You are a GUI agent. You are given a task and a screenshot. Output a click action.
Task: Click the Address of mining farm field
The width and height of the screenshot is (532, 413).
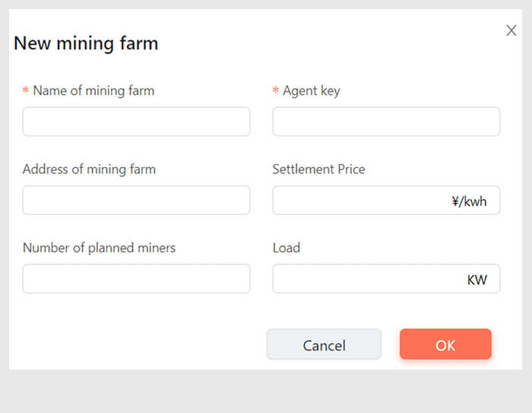136,200
